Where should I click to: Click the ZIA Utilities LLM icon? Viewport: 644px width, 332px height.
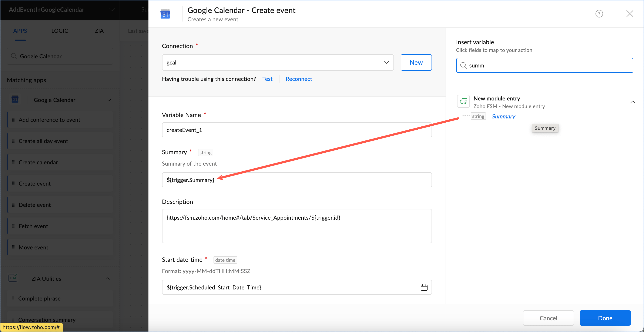[13, 278]
